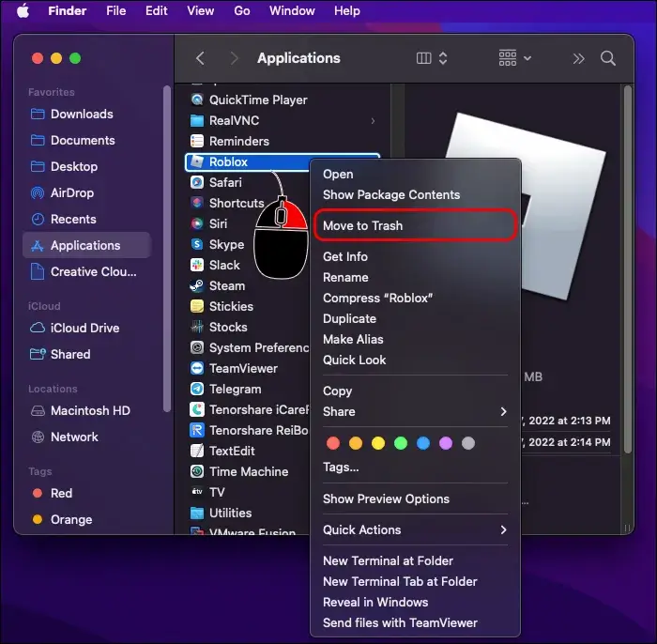
Task: Click the Utilities folder icon
Action: (x=197, y=513)
